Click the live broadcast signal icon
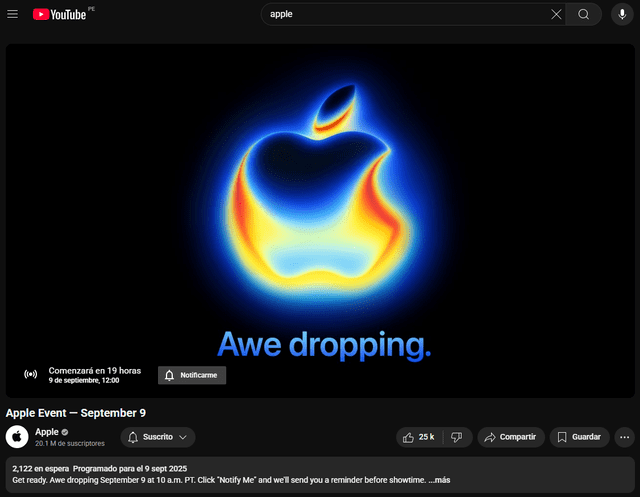The height and width of the screenshot is (497, 640). 31,374
